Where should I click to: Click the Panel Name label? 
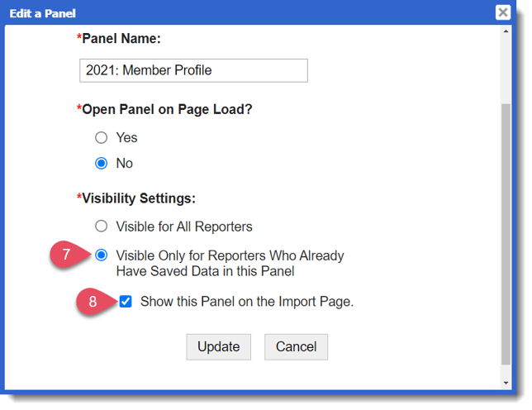pyautogui.click(x=121, y=39)
